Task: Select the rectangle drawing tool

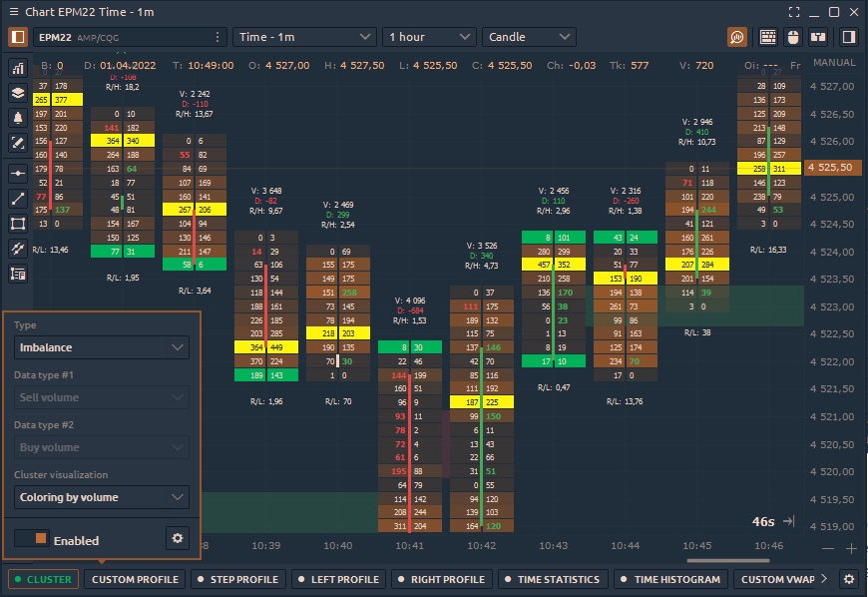Action: tap(18, 223)
